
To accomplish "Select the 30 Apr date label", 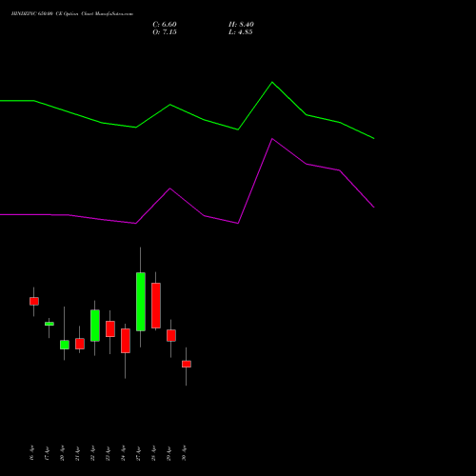I will pos(184,453).
